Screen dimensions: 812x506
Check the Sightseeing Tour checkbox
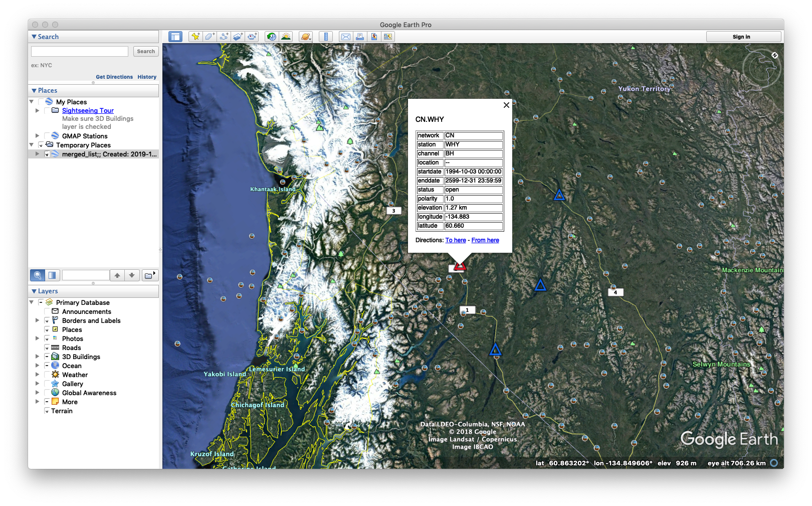47,110
